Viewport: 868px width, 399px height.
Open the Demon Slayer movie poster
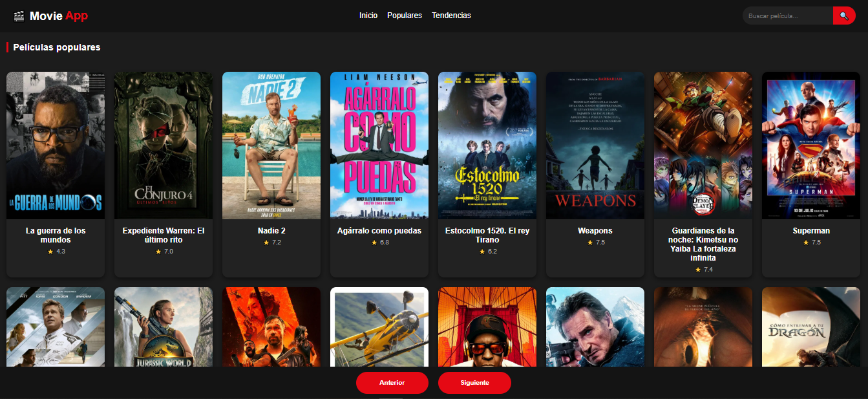pos(703,146)
